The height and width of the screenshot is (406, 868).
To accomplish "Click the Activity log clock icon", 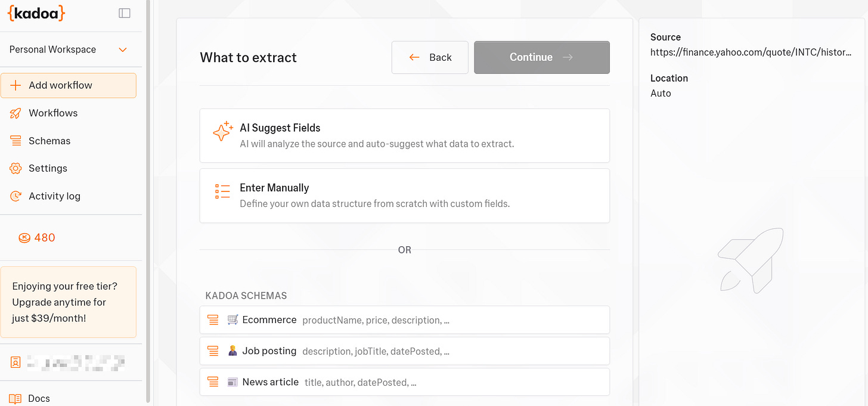I will coord(16,196).
